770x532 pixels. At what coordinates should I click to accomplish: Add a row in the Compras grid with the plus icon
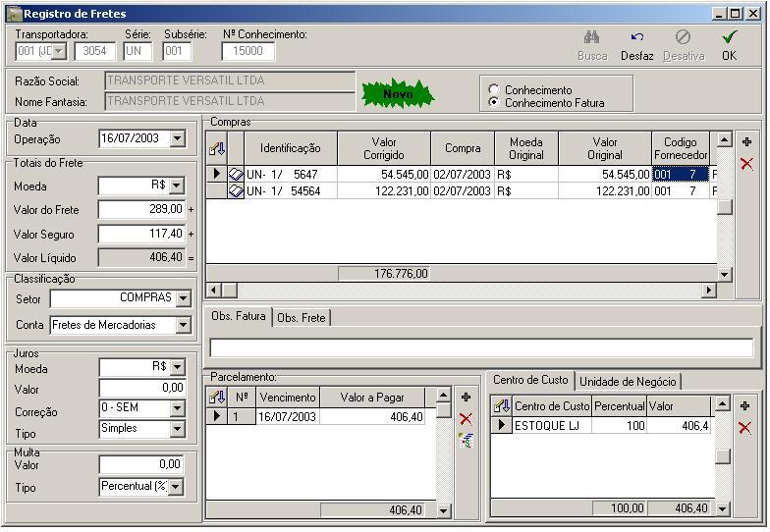[746, 142]
